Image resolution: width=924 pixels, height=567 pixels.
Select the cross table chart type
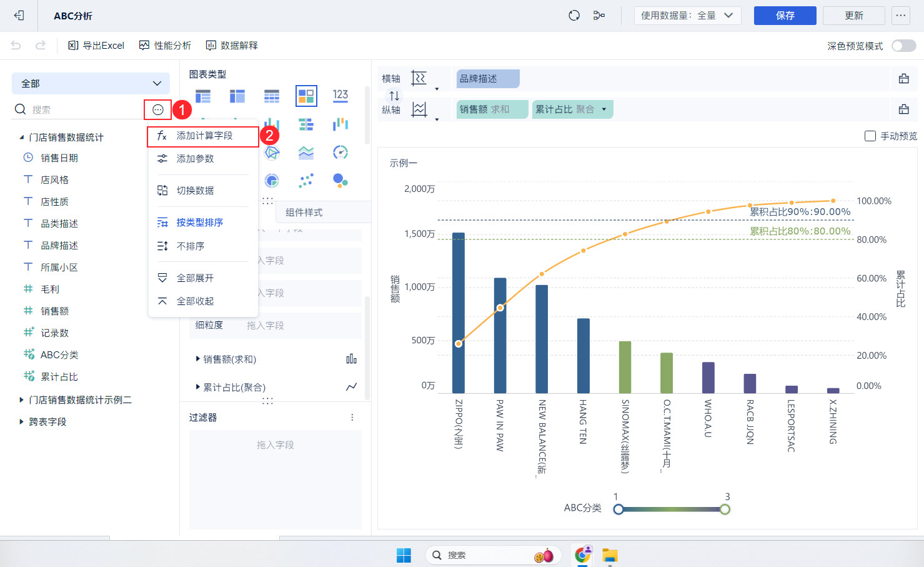coord(237,96)
